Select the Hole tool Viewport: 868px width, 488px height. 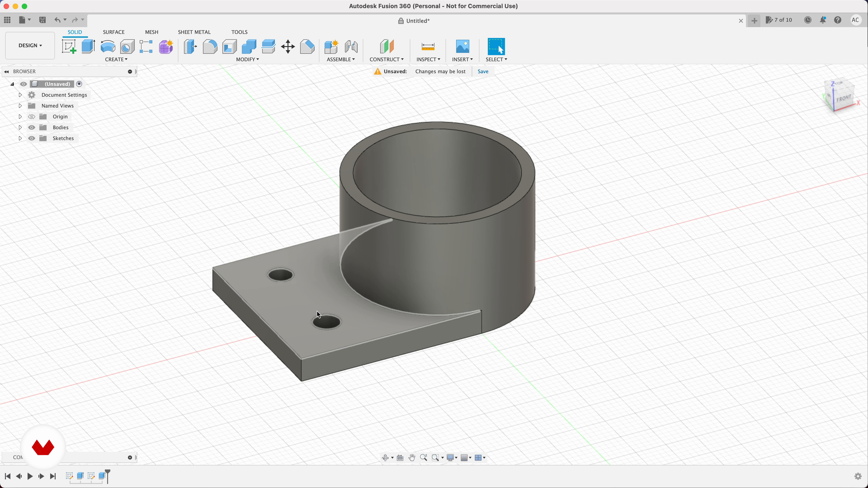pyautogui.click(x=127, y=47)
